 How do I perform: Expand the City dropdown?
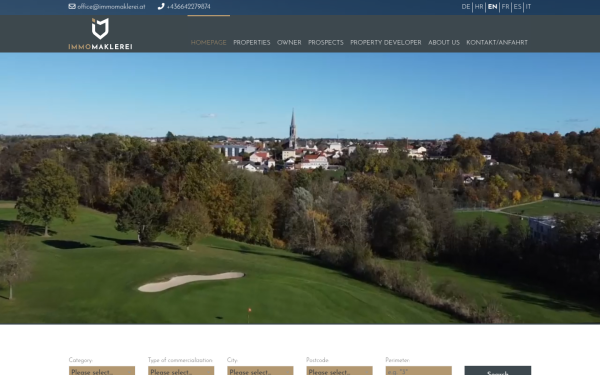(260, 371)
